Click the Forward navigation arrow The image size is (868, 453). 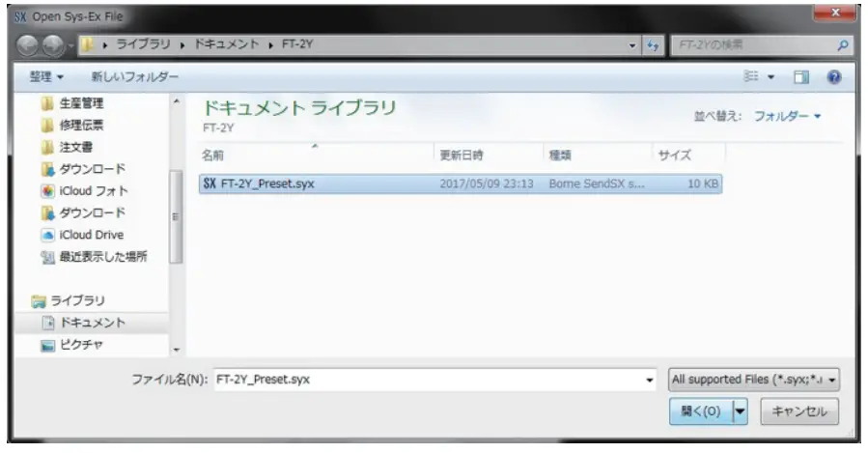tap(53, 45)
